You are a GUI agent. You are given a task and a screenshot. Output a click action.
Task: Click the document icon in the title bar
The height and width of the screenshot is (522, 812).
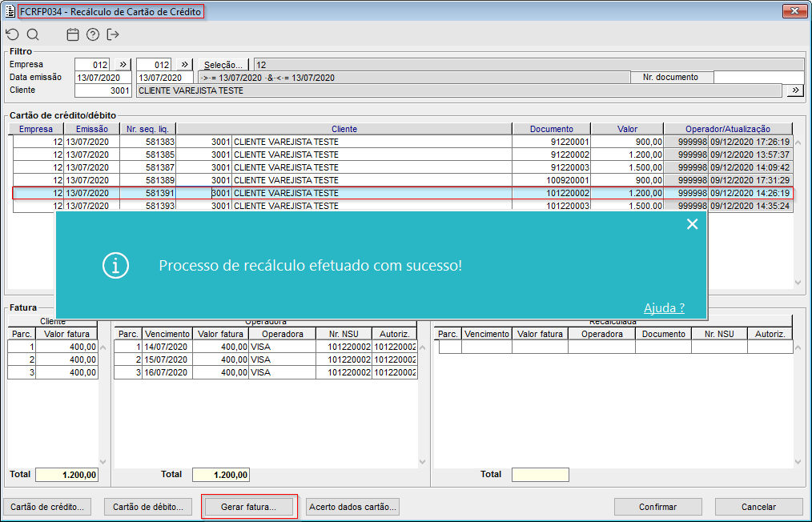[x=10, y=11]
